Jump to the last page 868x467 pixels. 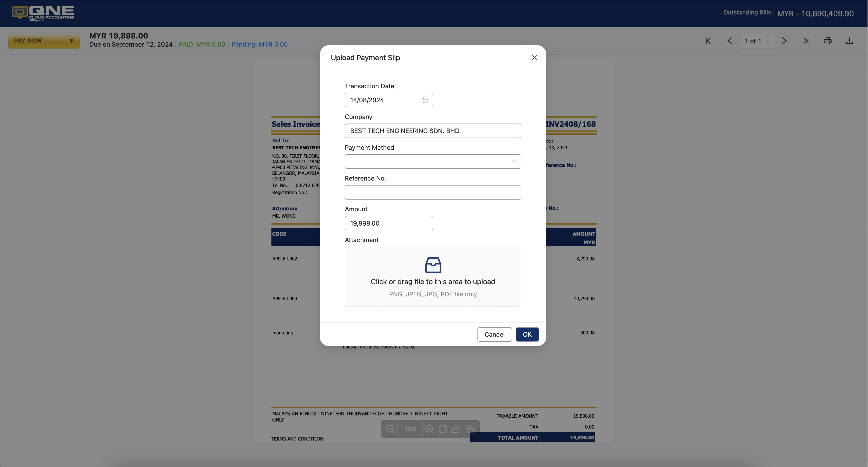(x=806, y=41)
